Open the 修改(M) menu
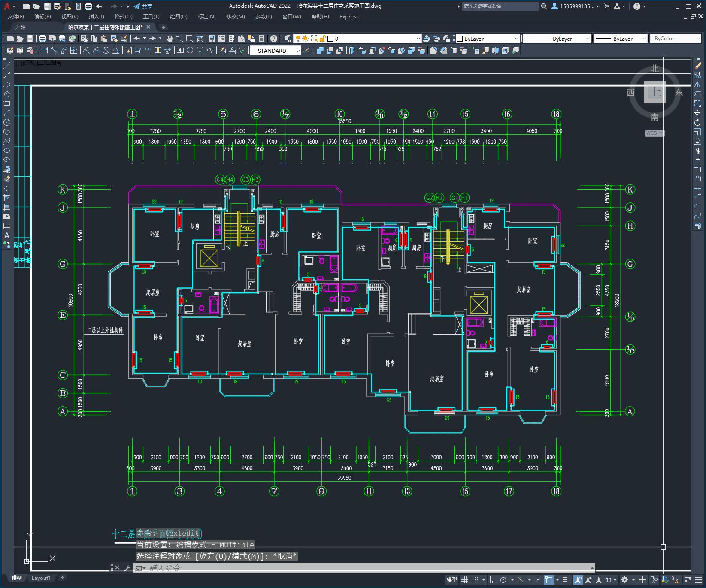 235,17
